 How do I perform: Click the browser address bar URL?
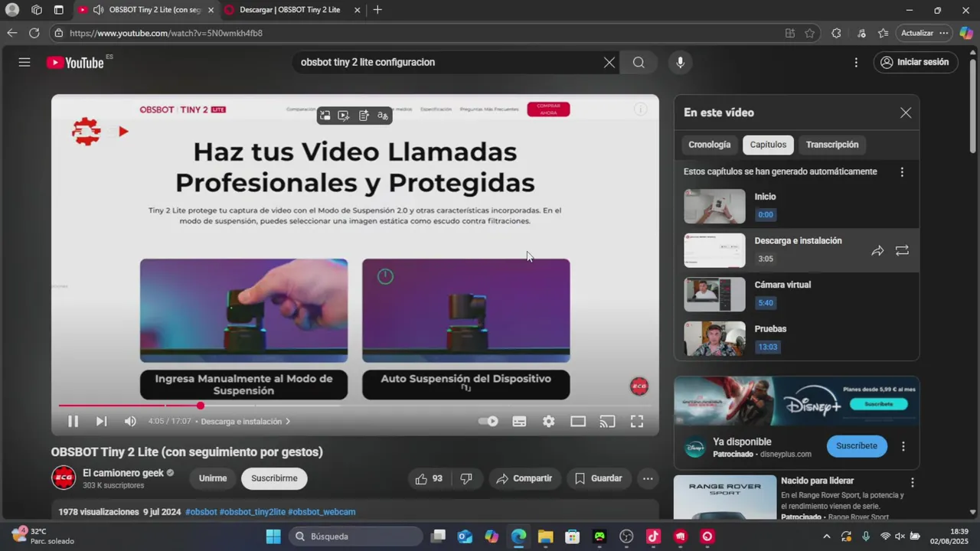166,33
